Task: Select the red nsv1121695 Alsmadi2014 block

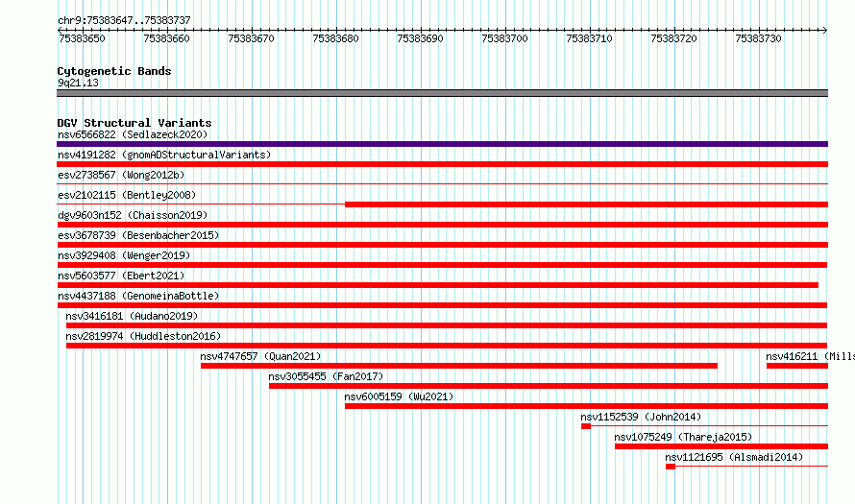Action: click(671, 467)
